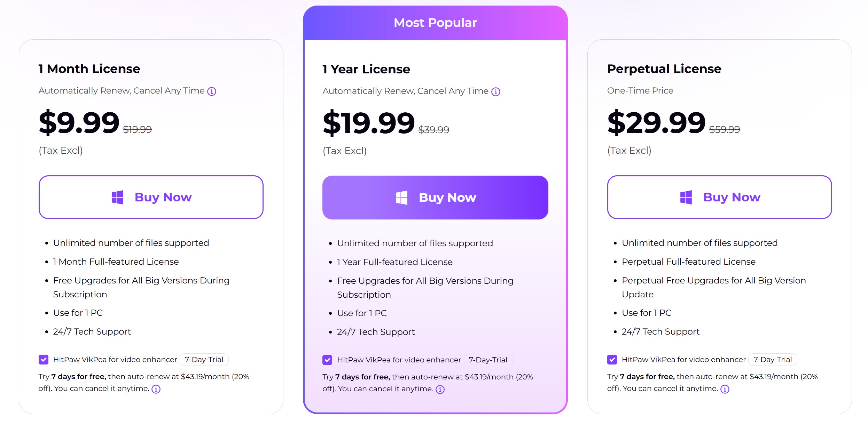The image size is (868, 433).
Task: Click info icon beside 1 Year auto-renew text
Action: [495, 92]
